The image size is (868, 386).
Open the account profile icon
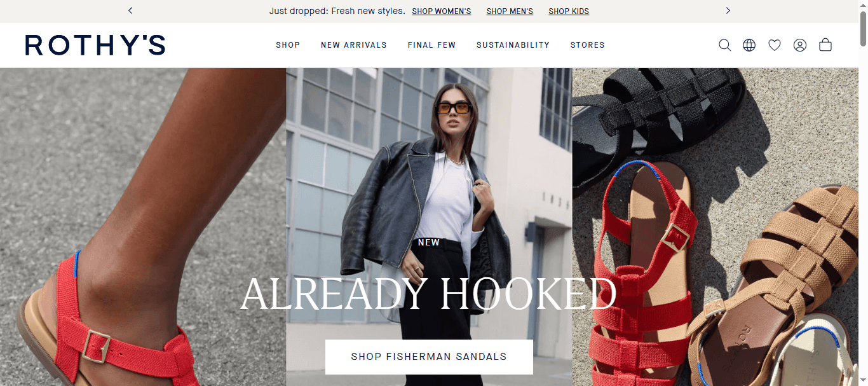[800, 45]
